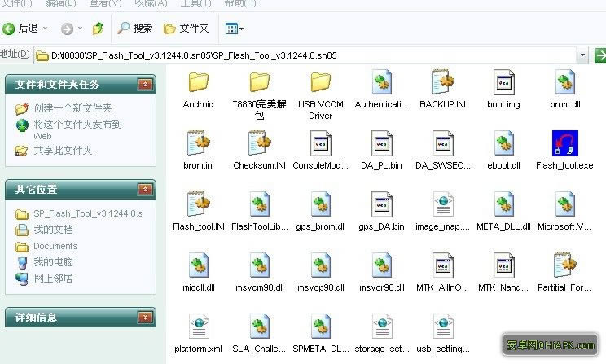Screen dimensions: 606x364
Task: Open the T8830完美解包 folder
Action: click(x=259, y=82)
